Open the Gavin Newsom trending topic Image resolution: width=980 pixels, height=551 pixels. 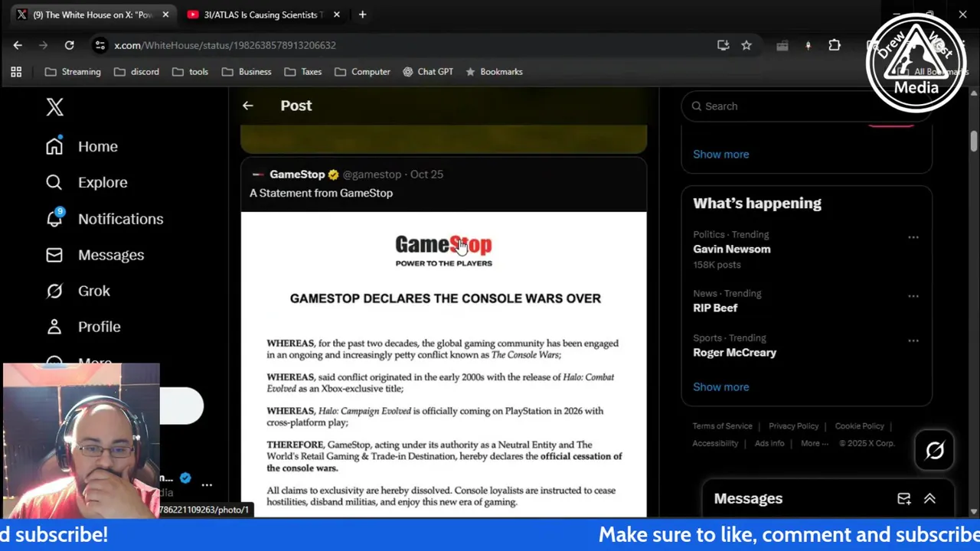click(x=731, y=249)
